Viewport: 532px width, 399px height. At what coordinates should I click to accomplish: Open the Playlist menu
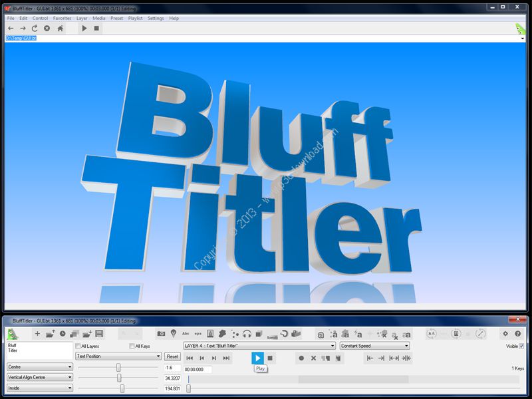[x=135, y=18]
